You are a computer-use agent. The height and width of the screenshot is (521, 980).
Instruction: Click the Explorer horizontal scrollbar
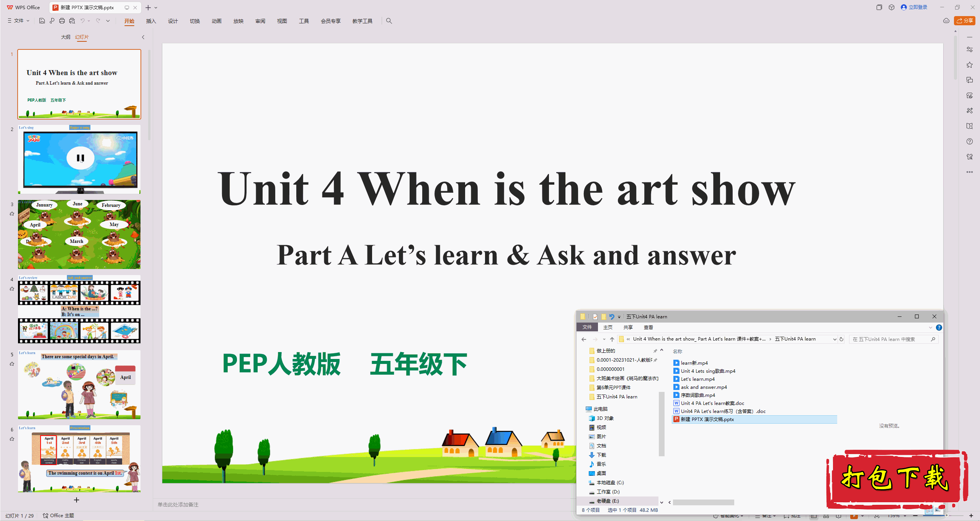coord(704,502)
